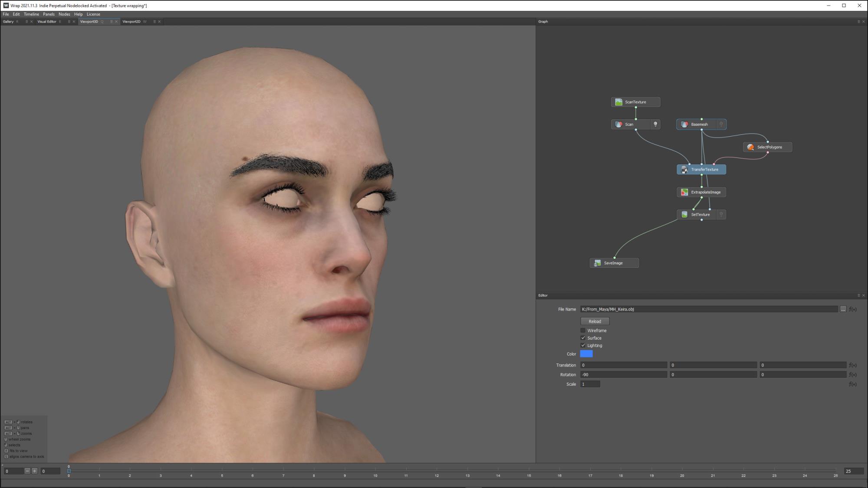Click the File Name input field

(709, 309)
